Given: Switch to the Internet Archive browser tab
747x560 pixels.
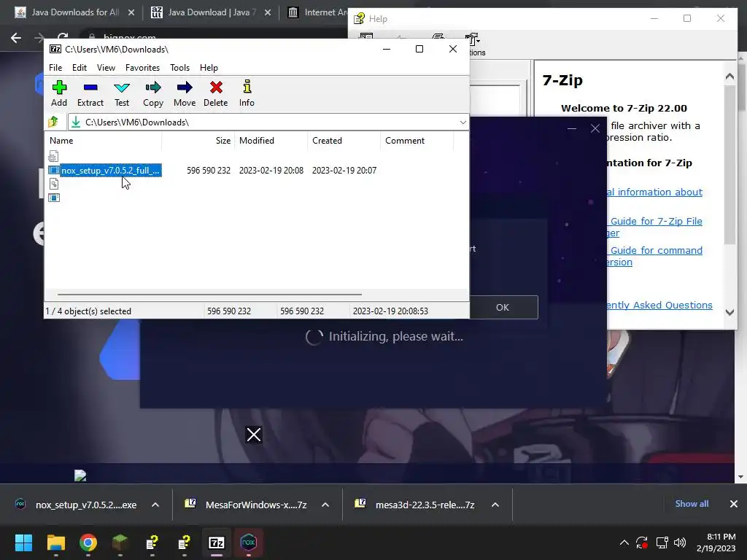Looking at the screenshot, I should (x=318, y=12).
